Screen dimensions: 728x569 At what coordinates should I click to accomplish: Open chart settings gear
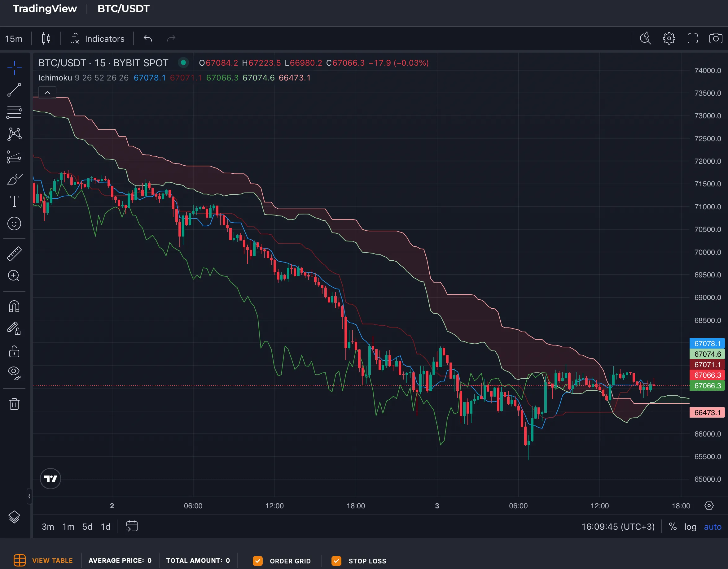[x=669, y=39]
